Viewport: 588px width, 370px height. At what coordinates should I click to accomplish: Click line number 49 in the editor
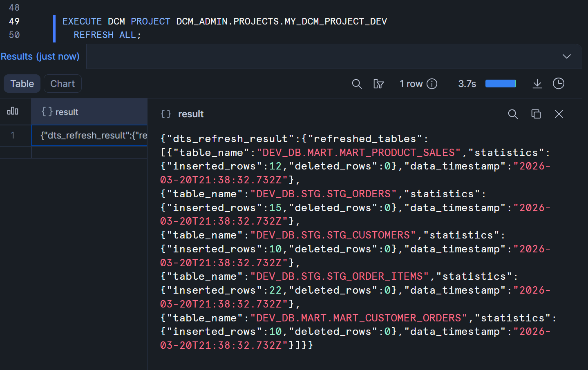click(x=14, y=21)
